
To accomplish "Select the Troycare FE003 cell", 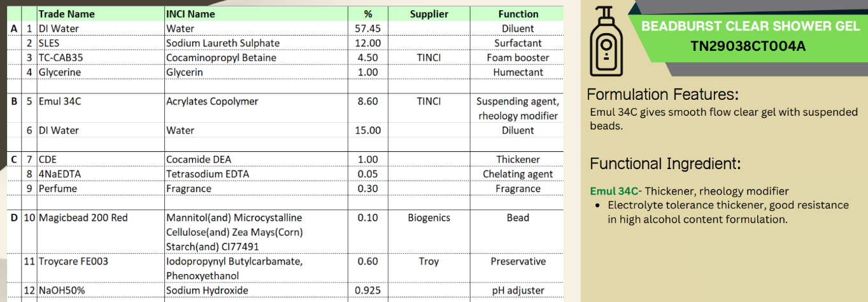I will [x=73, y=261].
